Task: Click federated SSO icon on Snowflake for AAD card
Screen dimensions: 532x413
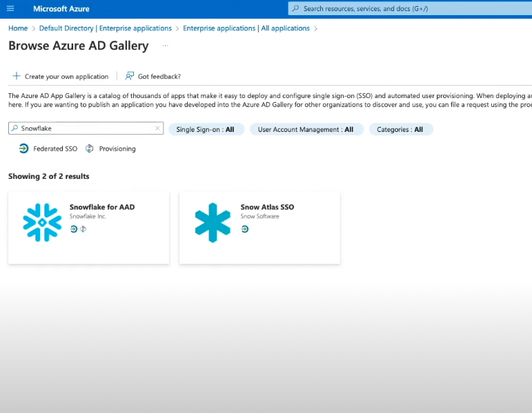Action: click(74, 229)
